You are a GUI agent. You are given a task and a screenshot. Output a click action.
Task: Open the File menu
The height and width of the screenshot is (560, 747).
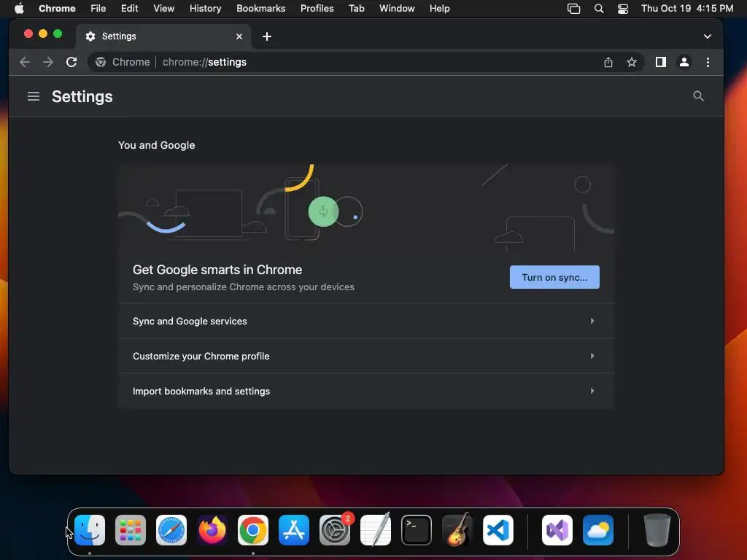point(98,8)
